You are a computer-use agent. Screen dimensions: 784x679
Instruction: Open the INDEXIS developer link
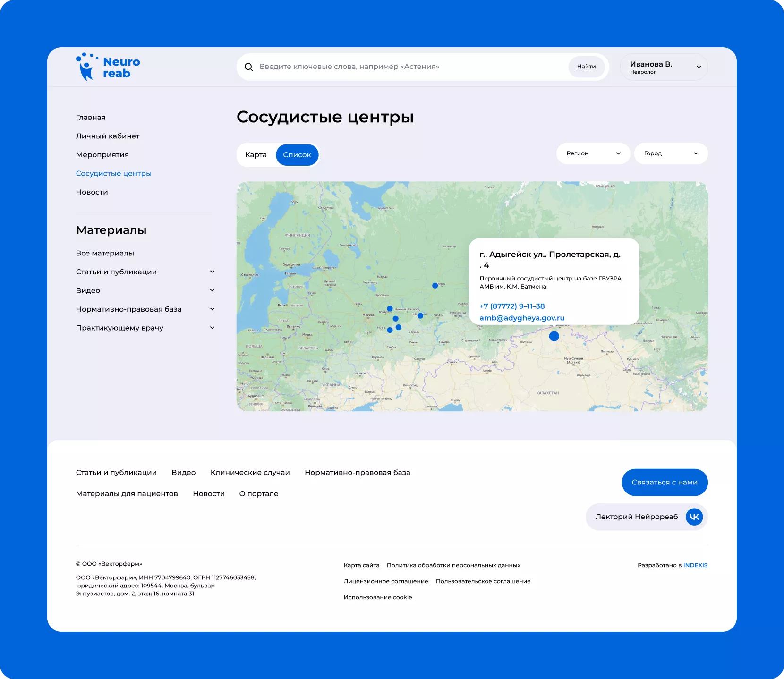(695, 565)
